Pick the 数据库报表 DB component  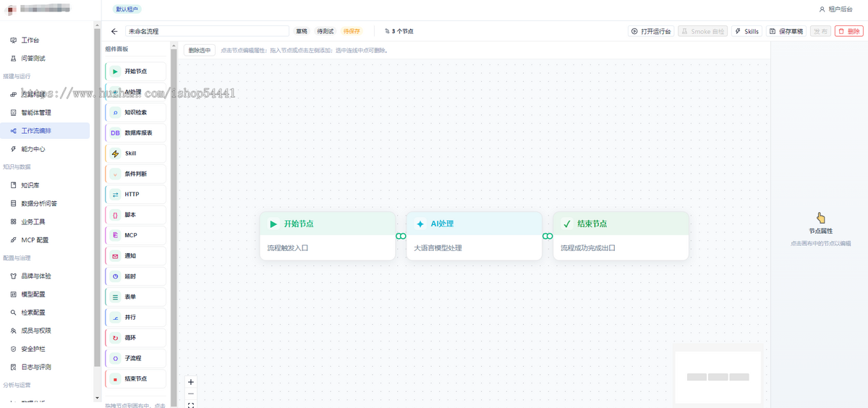[x=135, y=133]
